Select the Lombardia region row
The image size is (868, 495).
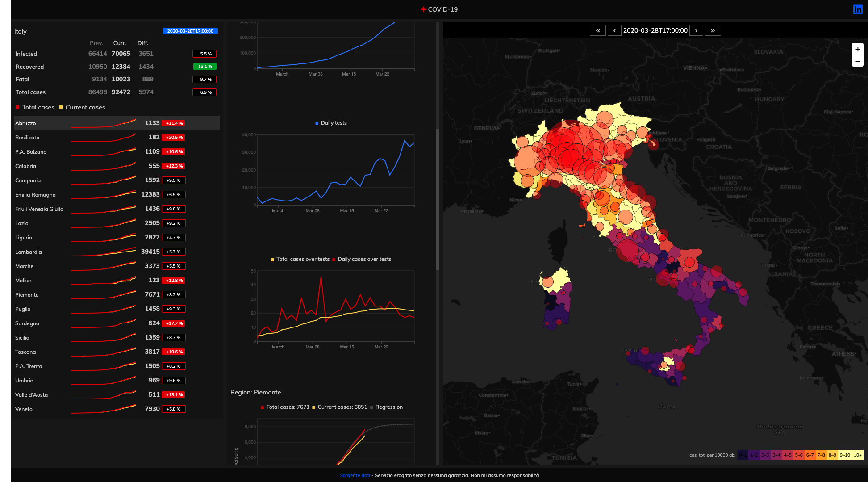pos(29,252)
